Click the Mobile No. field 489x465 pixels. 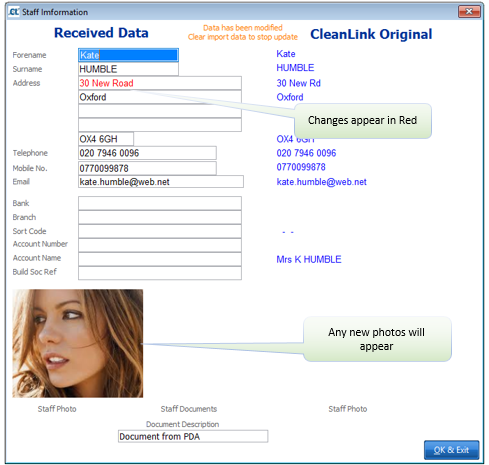pos(147,168)
